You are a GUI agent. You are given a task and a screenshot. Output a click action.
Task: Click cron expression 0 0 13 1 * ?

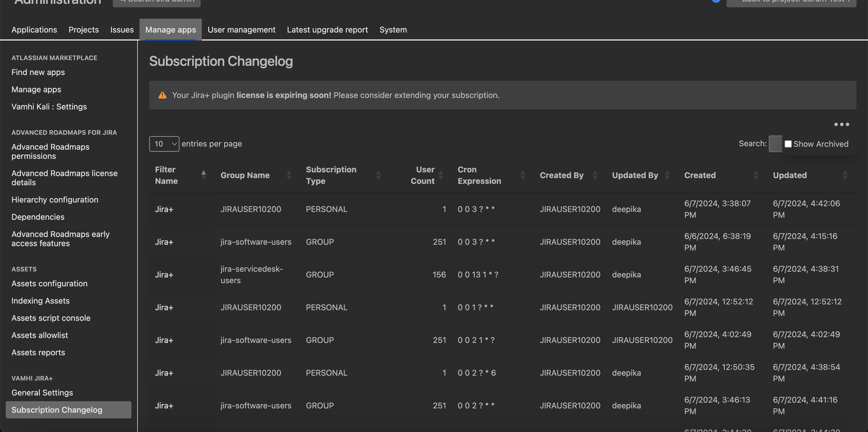pyautogui.click(x=478, y=275)
